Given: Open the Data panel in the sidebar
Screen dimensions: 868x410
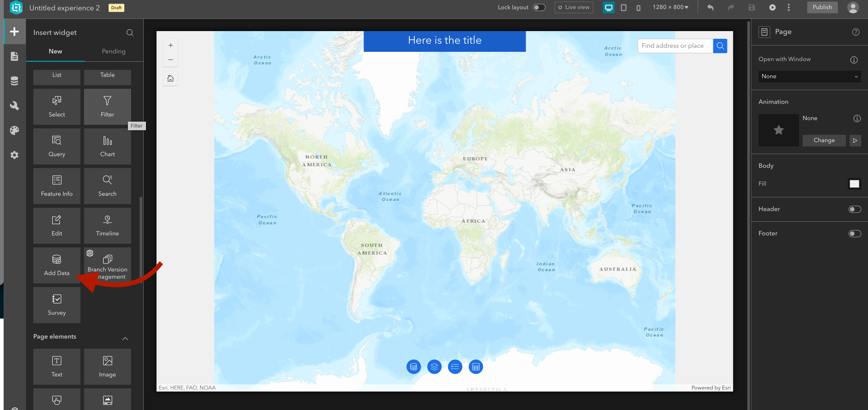Looking at the screenshot, I should (14, 80).
